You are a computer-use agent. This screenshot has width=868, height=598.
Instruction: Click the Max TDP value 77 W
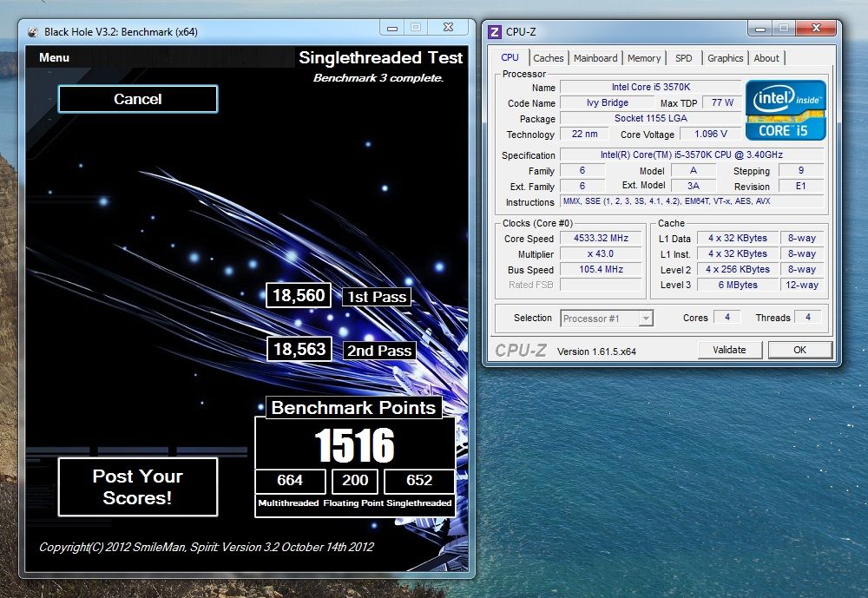722,103
